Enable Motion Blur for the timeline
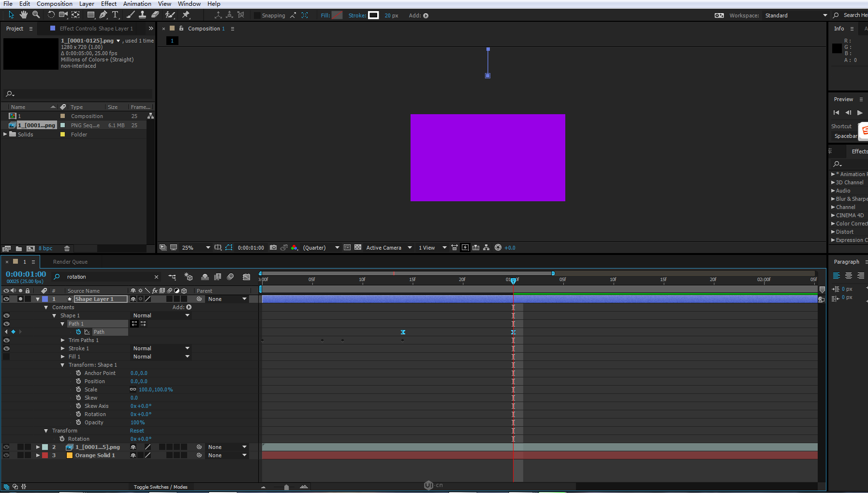 click(231, 277)
